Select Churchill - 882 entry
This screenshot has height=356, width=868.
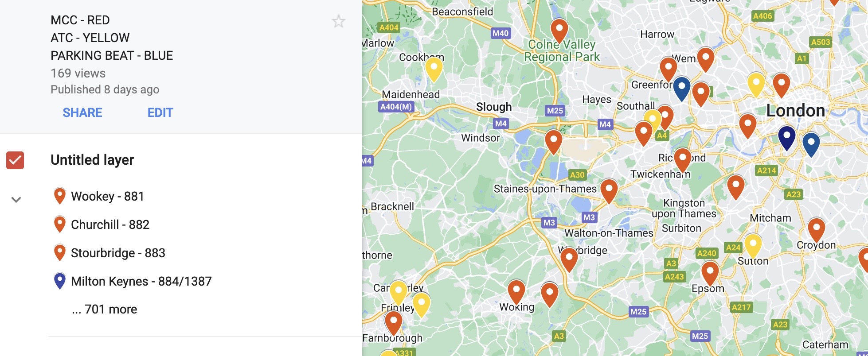click(x=110, y=224)
